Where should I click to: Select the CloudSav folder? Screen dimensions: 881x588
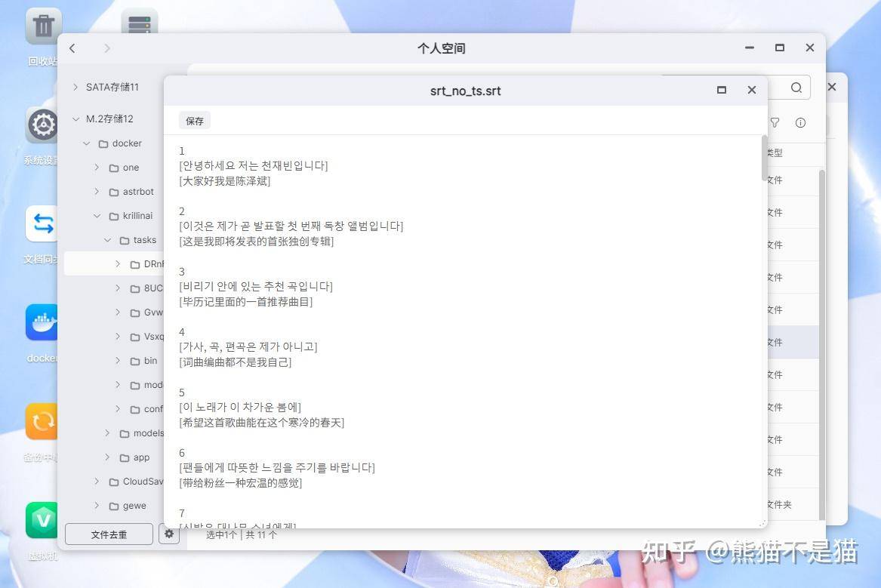pos(137,482)
